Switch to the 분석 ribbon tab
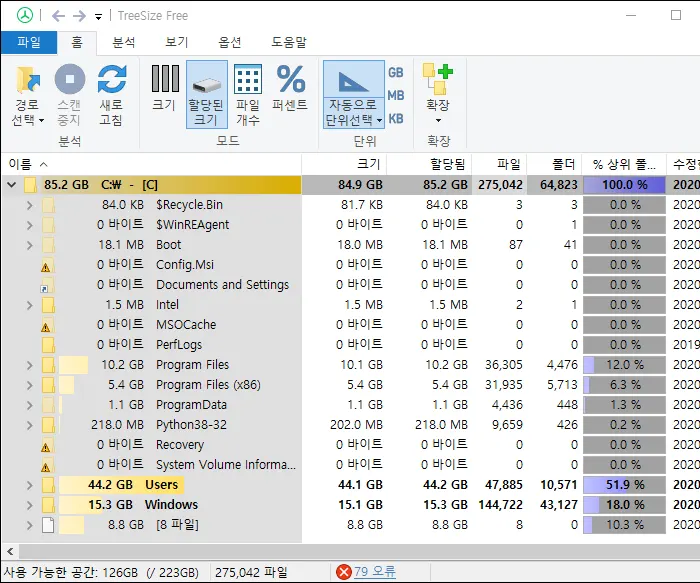The width and height of the screenshot is (700, 583). [x=124, y=42]
